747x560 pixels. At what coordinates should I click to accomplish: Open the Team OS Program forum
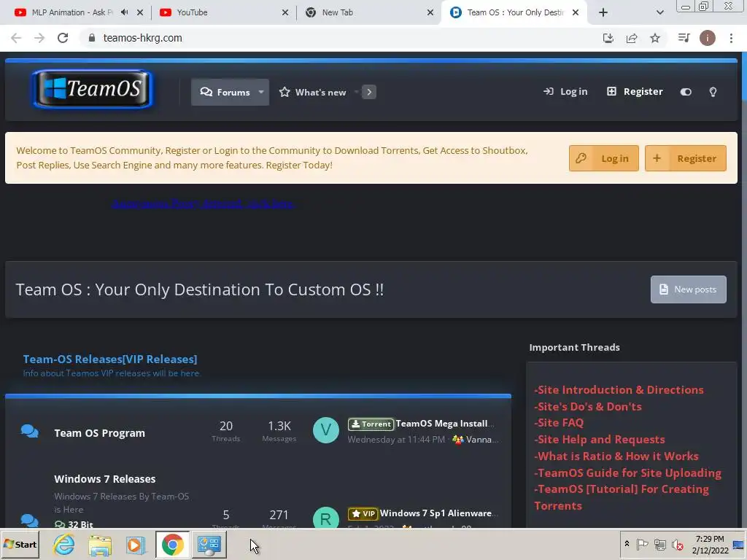[x=99, y=433]
